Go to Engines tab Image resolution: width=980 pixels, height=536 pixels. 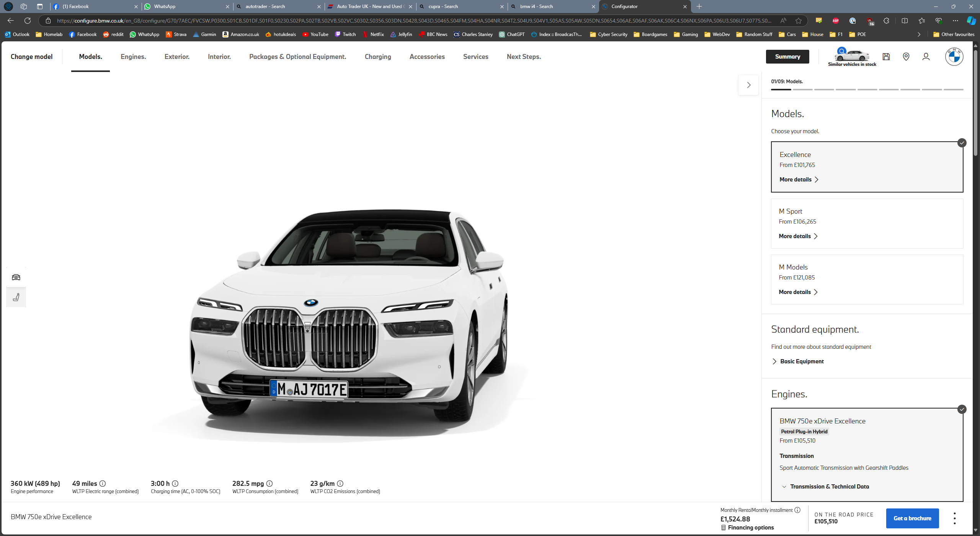[133, 57]
